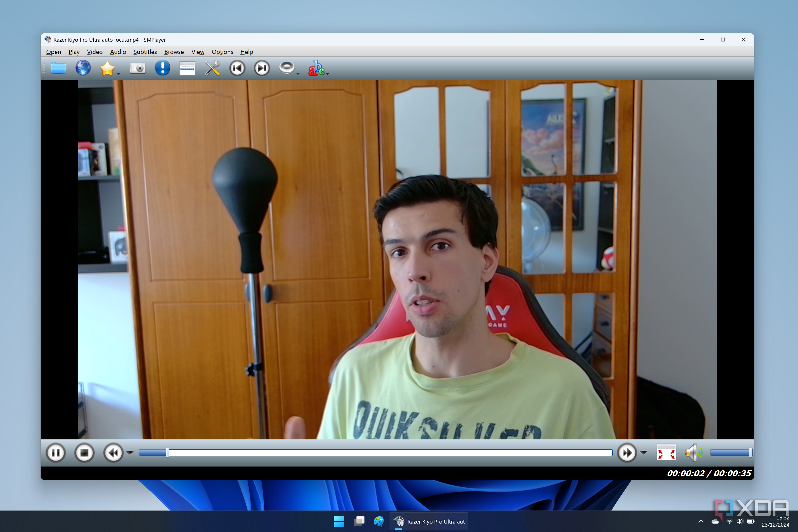Mute audio with speaker icon
798x532 pixels.
(x=693, y=453)
